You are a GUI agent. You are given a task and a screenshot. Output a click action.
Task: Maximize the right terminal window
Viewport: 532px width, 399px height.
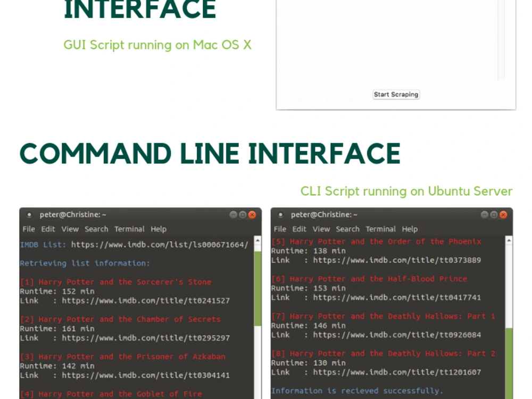point(494,215)
